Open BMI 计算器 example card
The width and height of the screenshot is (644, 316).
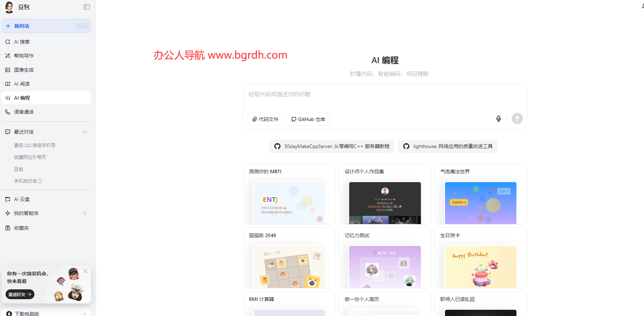pyautogui.click(x=289, y=304)
